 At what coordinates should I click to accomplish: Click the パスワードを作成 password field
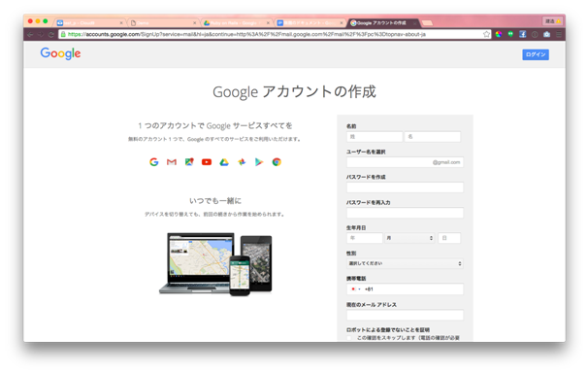[x=405, y=187]
